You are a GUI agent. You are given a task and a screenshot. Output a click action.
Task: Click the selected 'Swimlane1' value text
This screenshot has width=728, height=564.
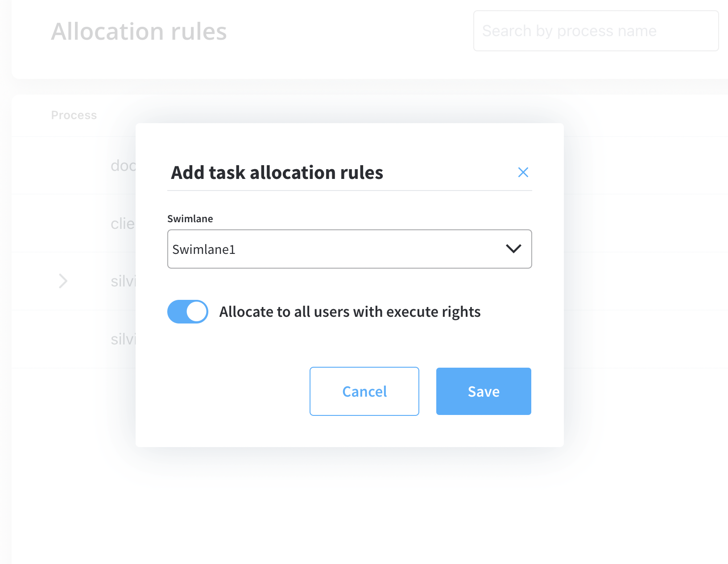point(204,249)
